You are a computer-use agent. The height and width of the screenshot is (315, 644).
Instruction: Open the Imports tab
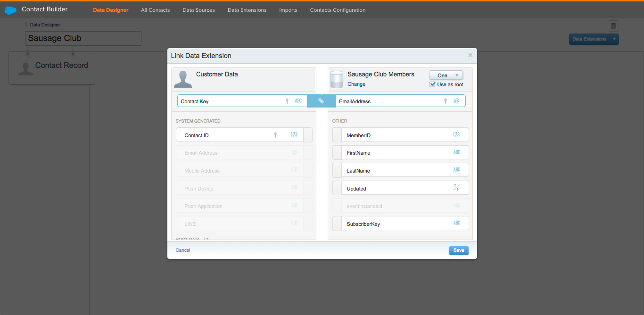(288, 10)
